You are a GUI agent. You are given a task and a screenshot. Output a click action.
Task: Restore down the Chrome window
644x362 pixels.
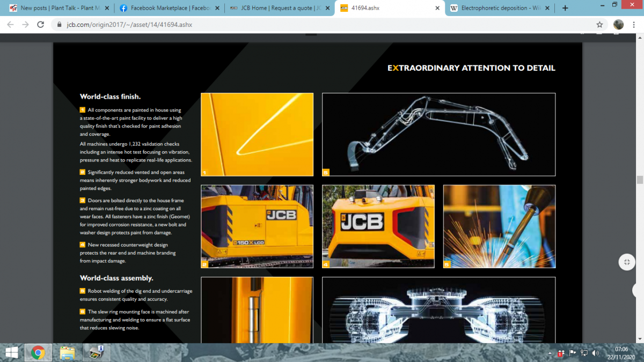(614, 5)
